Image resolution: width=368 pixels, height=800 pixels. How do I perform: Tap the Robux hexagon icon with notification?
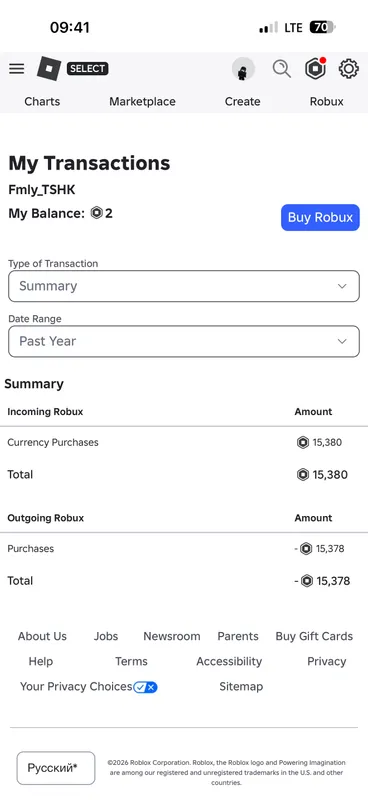(x=315, y=68)
